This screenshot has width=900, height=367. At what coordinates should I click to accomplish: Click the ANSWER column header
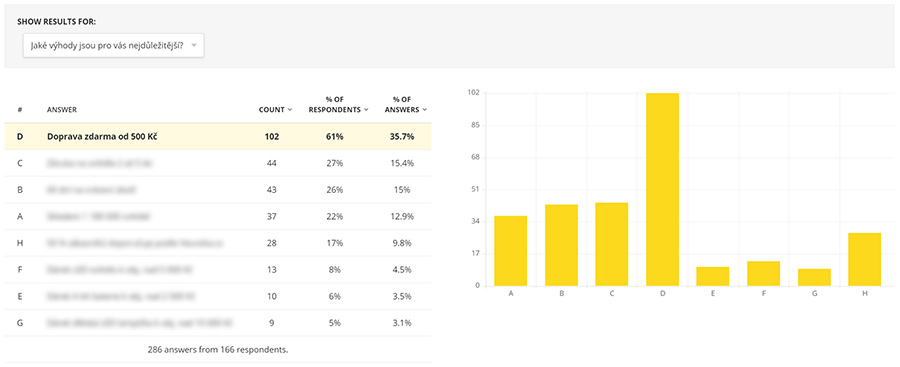(62, 110)
